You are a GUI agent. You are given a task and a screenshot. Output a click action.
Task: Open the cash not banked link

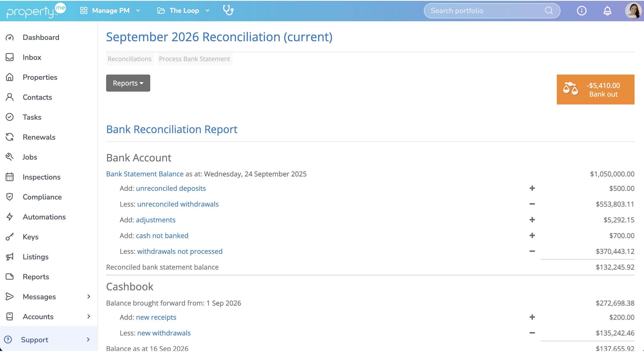point(162,236)
